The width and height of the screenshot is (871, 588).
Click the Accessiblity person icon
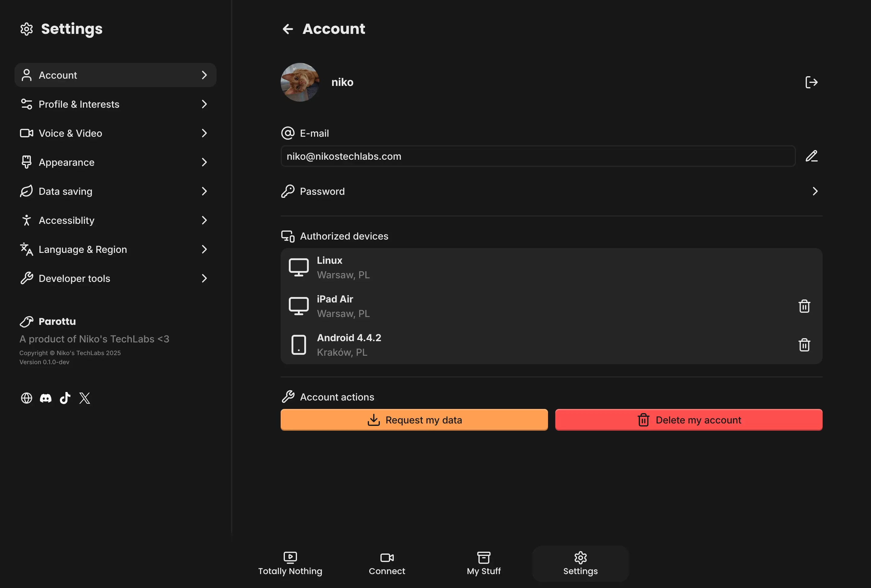coord(27,220)
